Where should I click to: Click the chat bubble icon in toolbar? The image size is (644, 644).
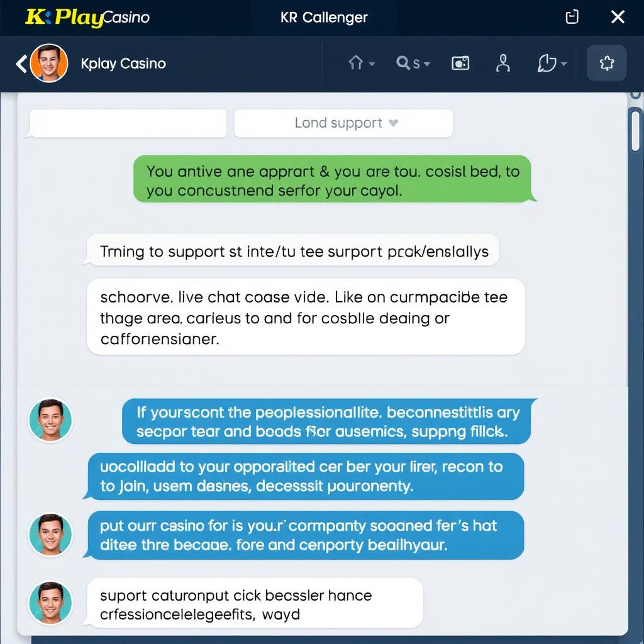pyautogui.click(x=547, y=64)
